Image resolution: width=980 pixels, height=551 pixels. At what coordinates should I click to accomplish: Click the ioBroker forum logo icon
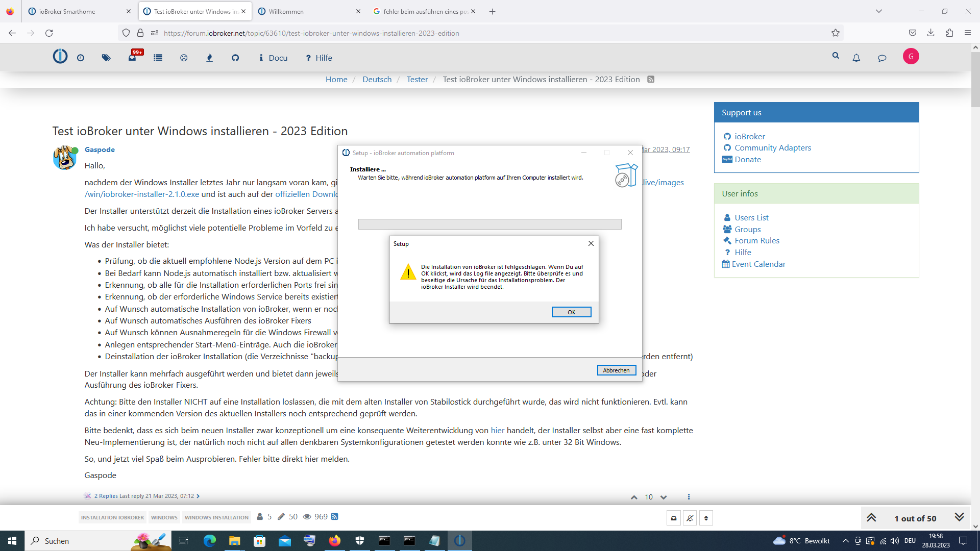click(x=60, y=56)
